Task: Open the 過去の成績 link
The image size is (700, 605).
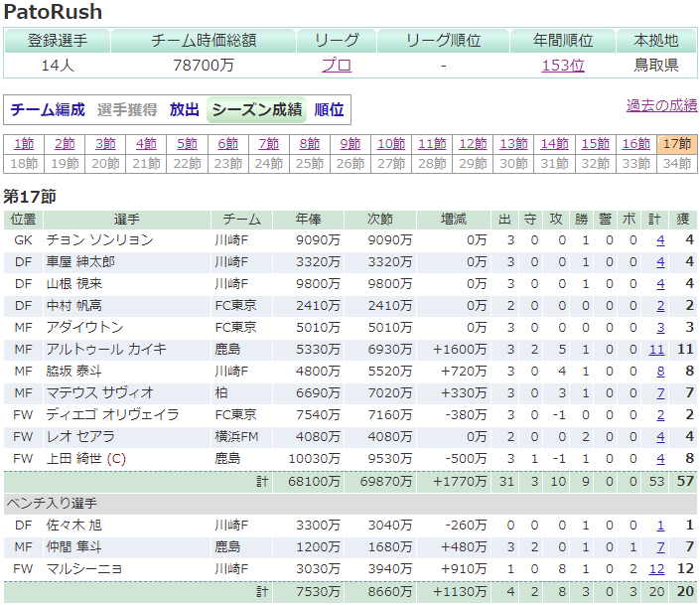Action: point(661,105)
